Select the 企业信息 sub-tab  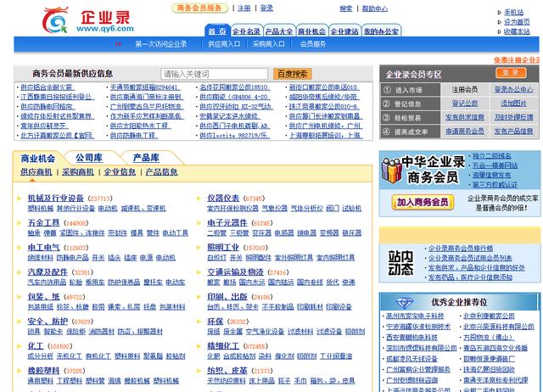point(120,171)
